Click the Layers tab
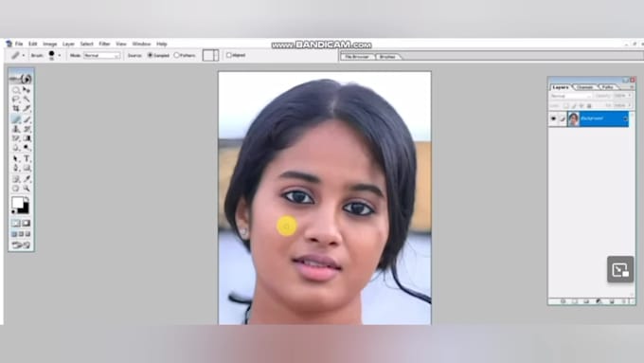 (561, 87)
